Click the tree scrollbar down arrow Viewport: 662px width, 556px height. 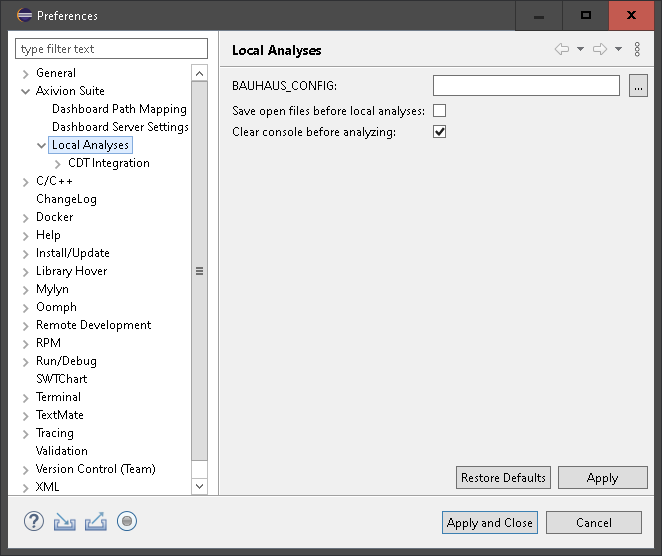[x=199, y=486]
